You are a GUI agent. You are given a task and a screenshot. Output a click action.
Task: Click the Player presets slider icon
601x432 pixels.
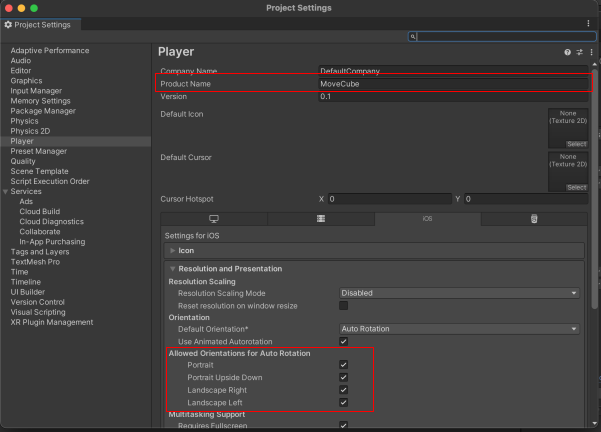click(x=579, y=52)
